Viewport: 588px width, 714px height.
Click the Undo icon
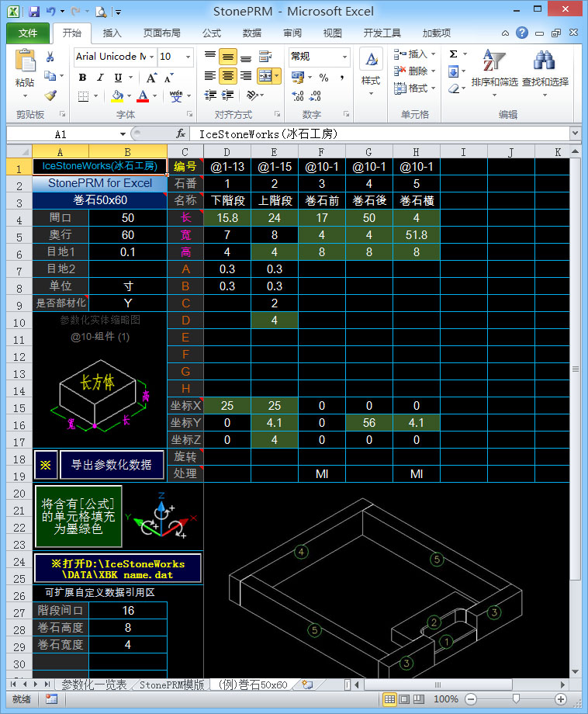[51, 12]
